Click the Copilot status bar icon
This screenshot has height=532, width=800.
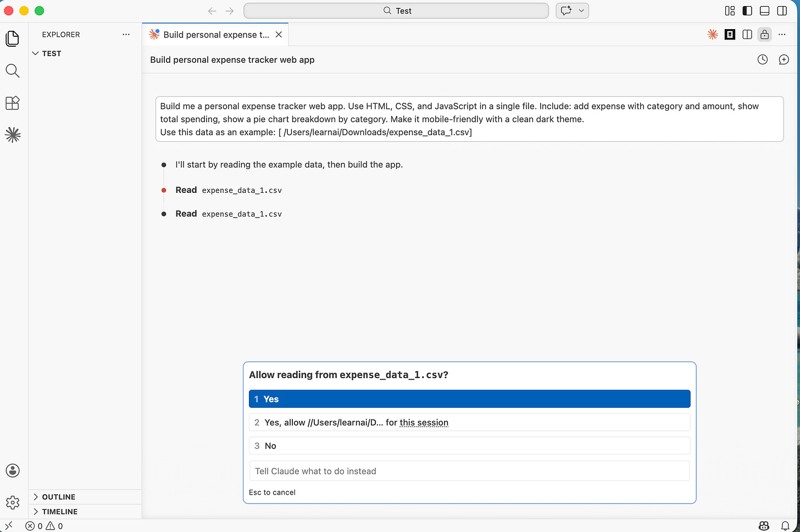764,526
